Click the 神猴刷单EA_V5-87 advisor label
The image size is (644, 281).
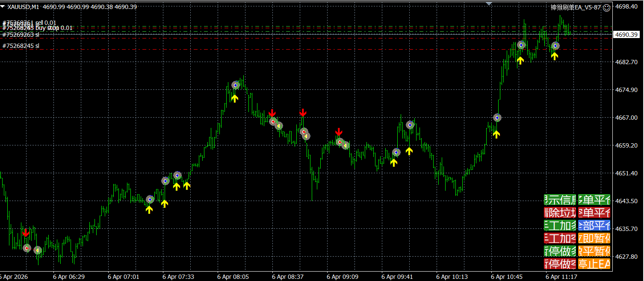[576, 8]
